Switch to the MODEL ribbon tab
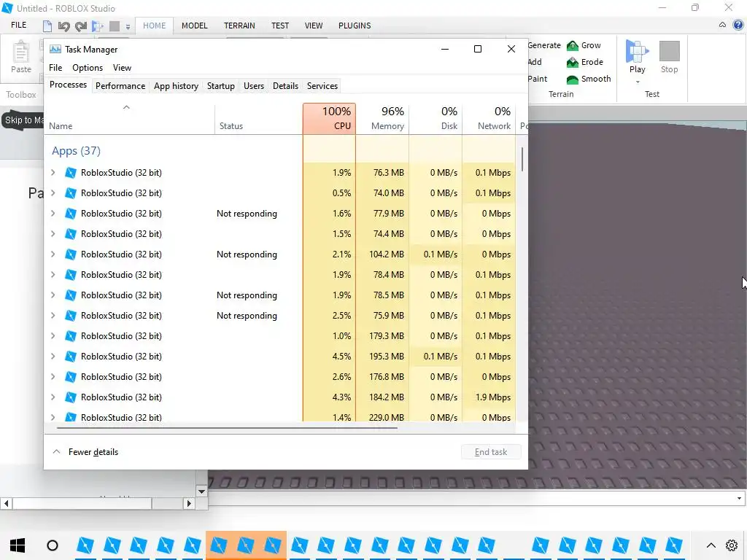Image resolution: width=747 pixels, height=560 pixels. coord(194,26)
